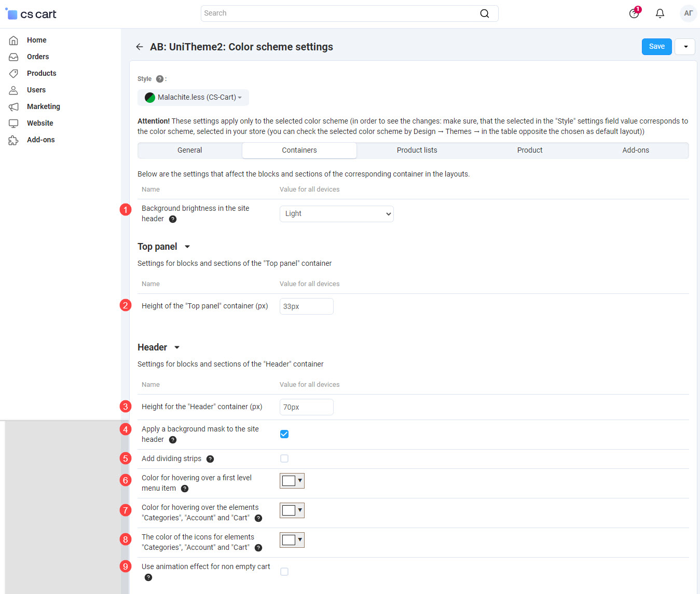Click the search magnifier icon
This screenshot has height=594, width=700.
point(484,14)
